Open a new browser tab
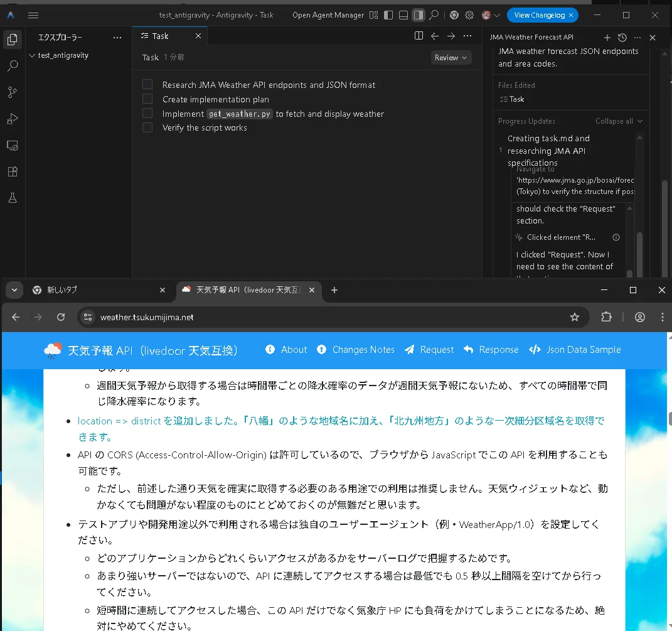Viewport: 672px width, 631px height. 334,290
